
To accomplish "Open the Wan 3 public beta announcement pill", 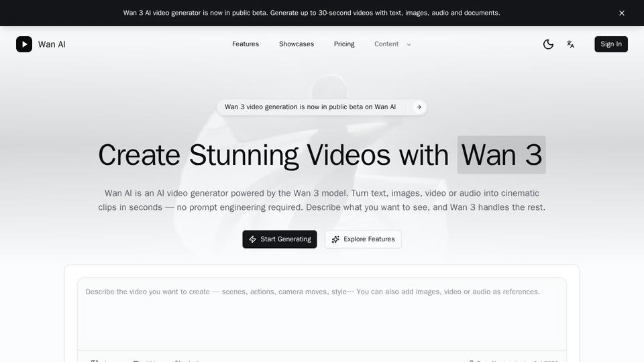I will click(322, 107).
